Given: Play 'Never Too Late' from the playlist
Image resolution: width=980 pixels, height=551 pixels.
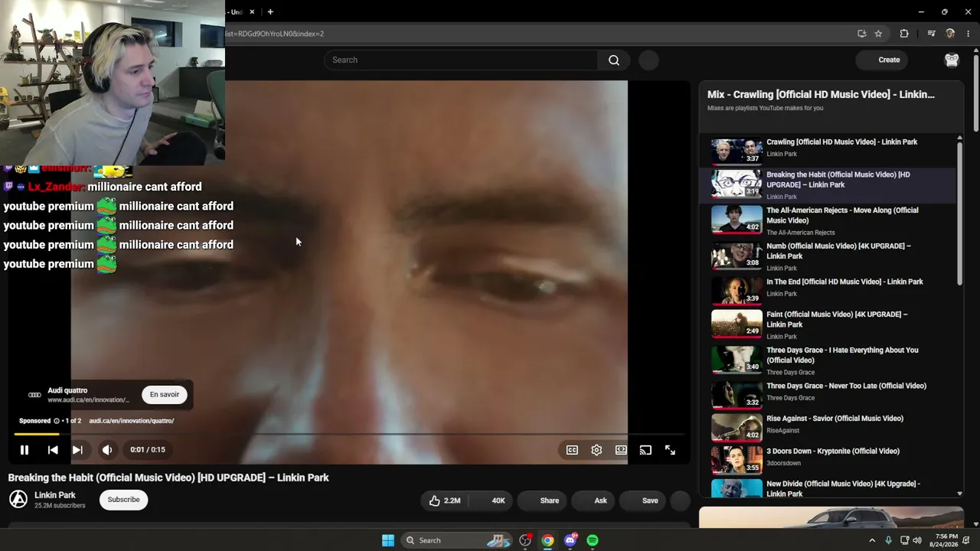Looking at the screenshot, I should pos(828,394).
